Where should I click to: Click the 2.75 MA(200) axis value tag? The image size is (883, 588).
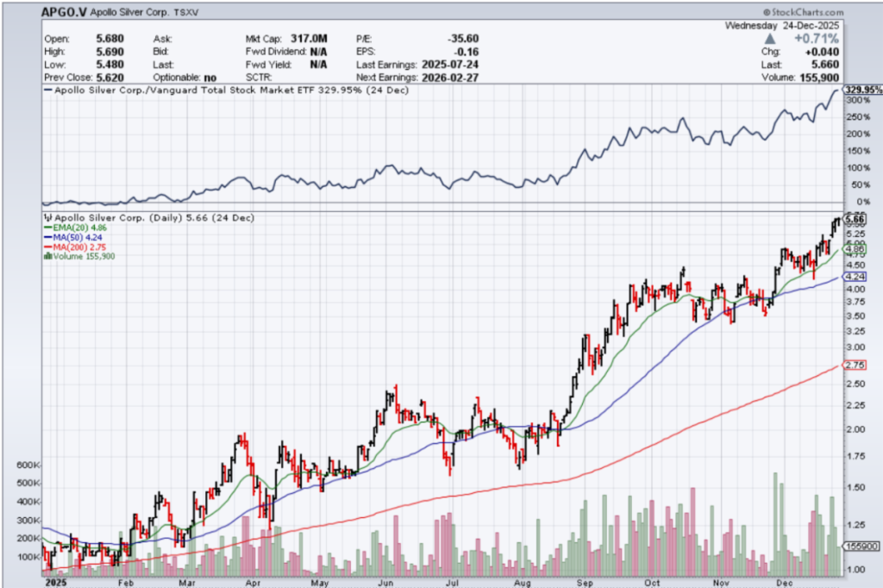[855, 366]
